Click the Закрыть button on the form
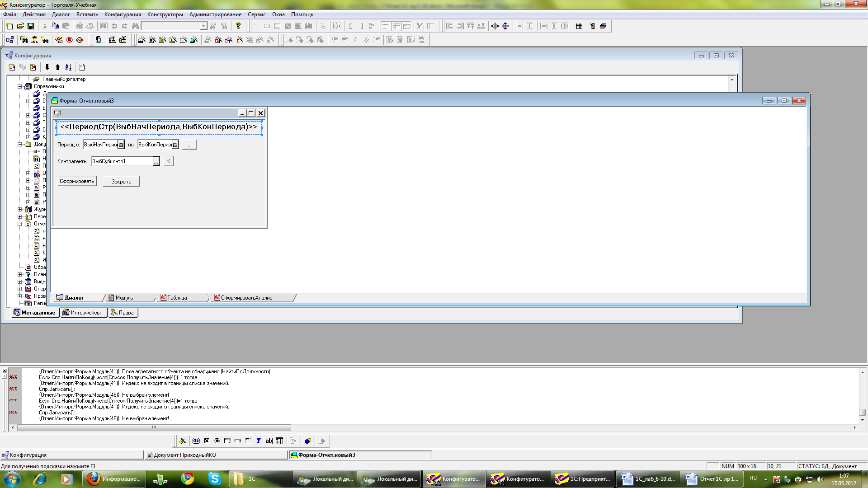The width and height of the screenshot is (868, 488). click(121, 182)
